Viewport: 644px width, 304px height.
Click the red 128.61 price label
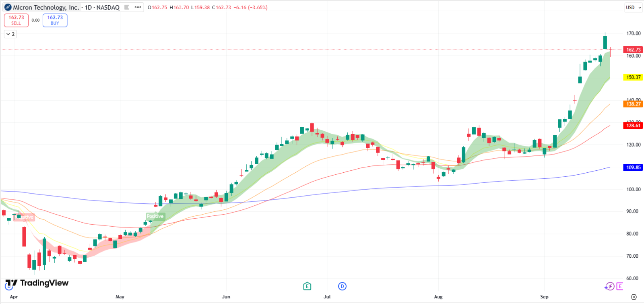coord(633,126)
